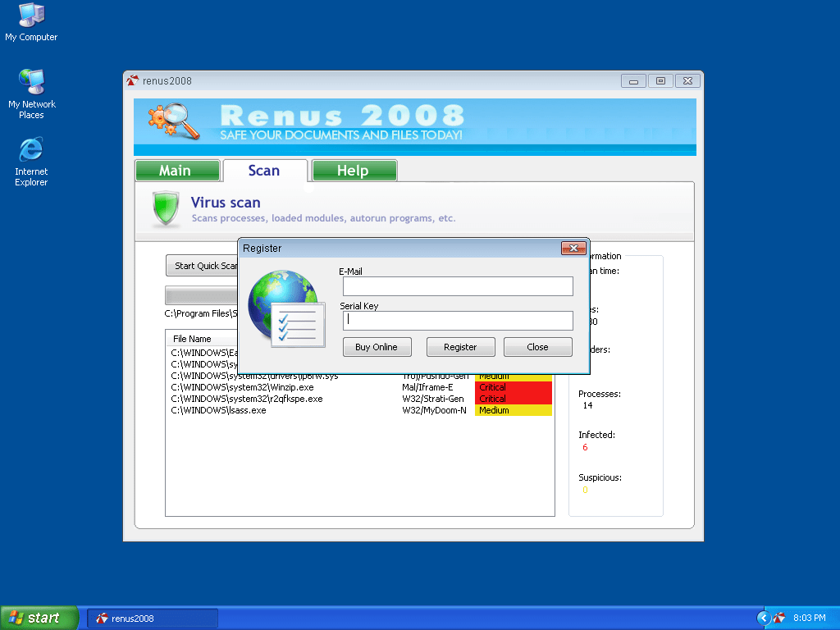
Task: Open the My Computer desktop icon
Action: [31, 16]
